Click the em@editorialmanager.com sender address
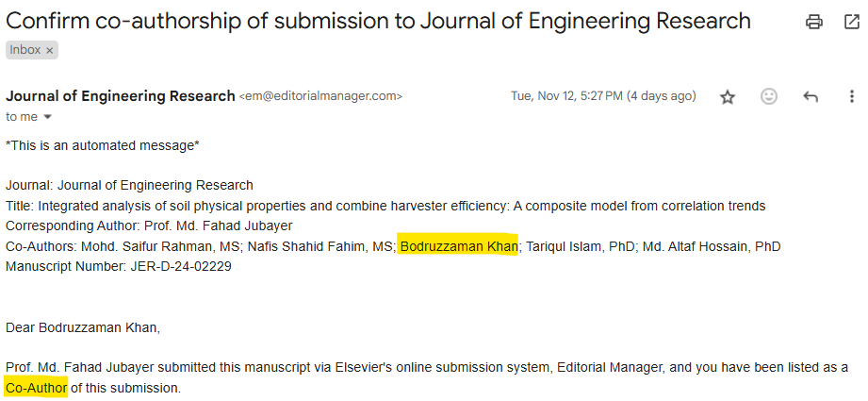 pyautogui.click(x=320, y=97)
